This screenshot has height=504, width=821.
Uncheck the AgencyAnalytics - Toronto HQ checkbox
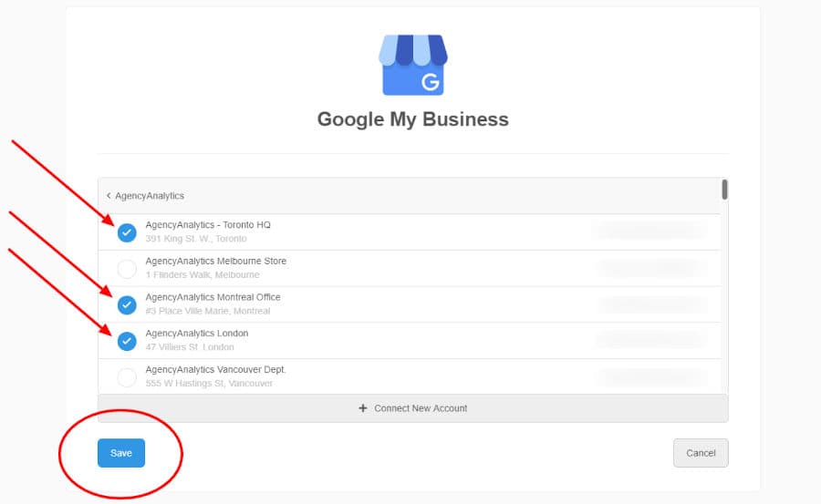127,232
